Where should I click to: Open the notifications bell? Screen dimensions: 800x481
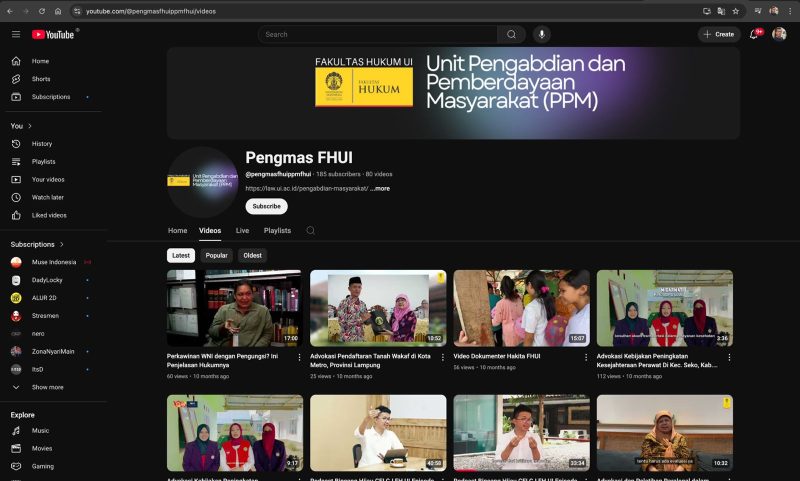(x=754, y=34)
